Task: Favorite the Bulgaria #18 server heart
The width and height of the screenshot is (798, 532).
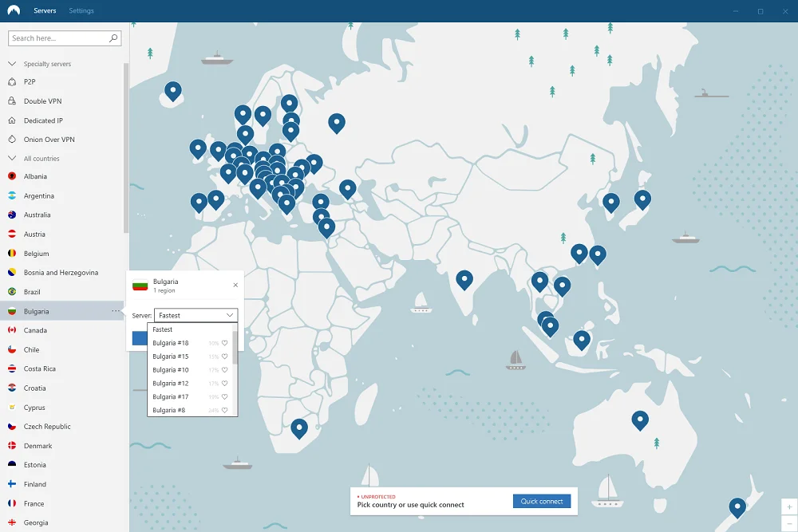Action: (224, 343)
